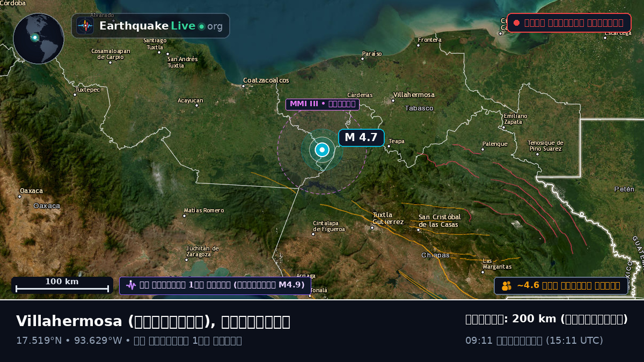Image resolution: width=644 pixels, height=362 pixels.
Task: Click the 100 km scale bar
Action: click(62, 285)
